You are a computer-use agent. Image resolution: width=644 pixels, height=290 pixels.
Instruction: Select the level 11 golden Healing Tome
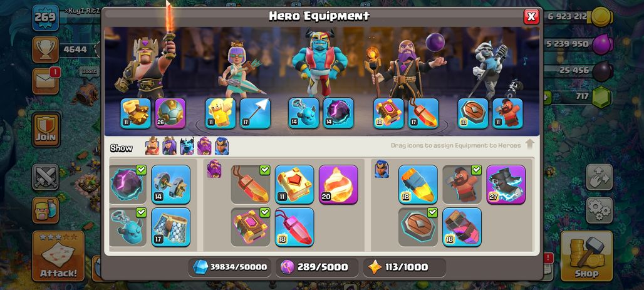(x=294, y=184)
